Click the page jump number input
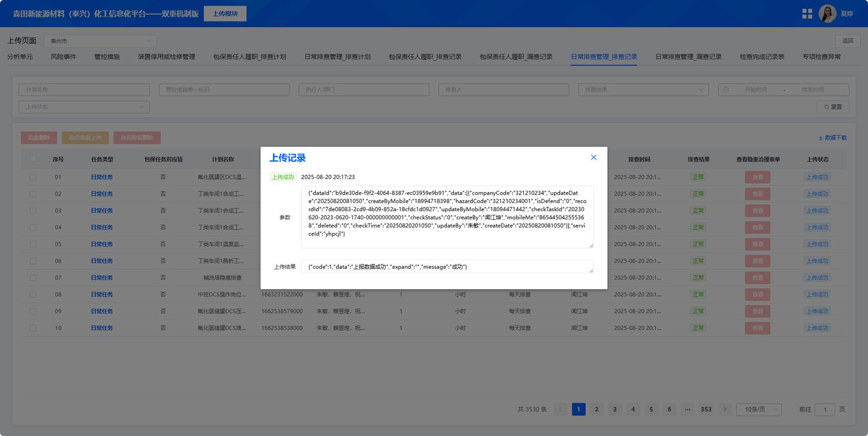This screenshot has width=868, height=436. click(825, 409)
